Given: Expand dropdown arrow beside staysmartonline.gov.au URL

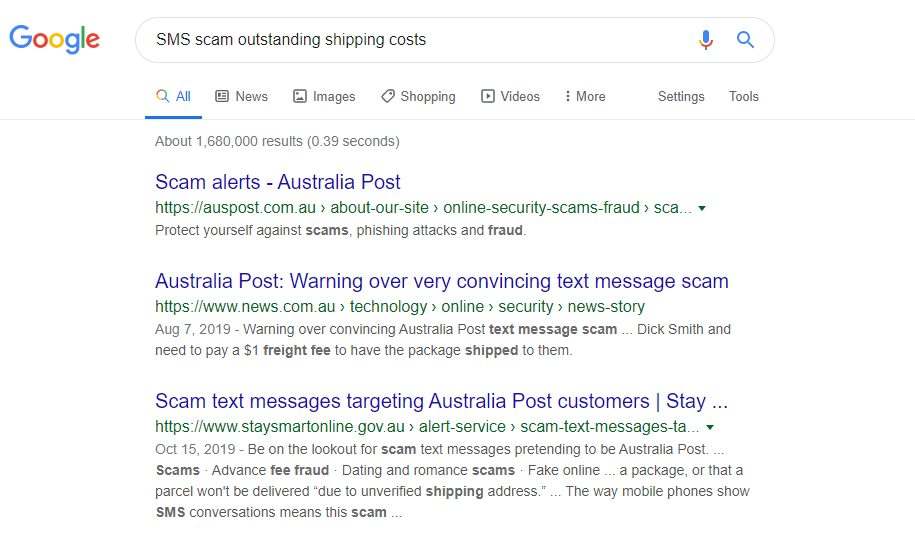Looking at the screenshot, I should 710,427.
